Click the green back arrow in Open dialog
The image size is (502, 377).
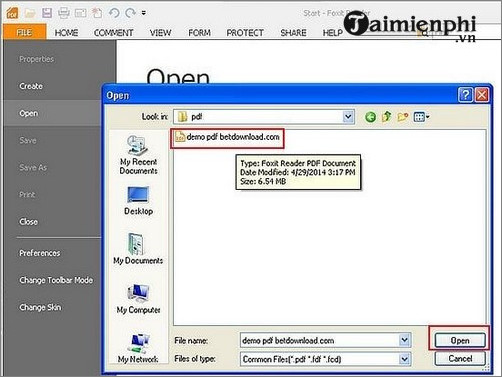[x=370, y=117]
